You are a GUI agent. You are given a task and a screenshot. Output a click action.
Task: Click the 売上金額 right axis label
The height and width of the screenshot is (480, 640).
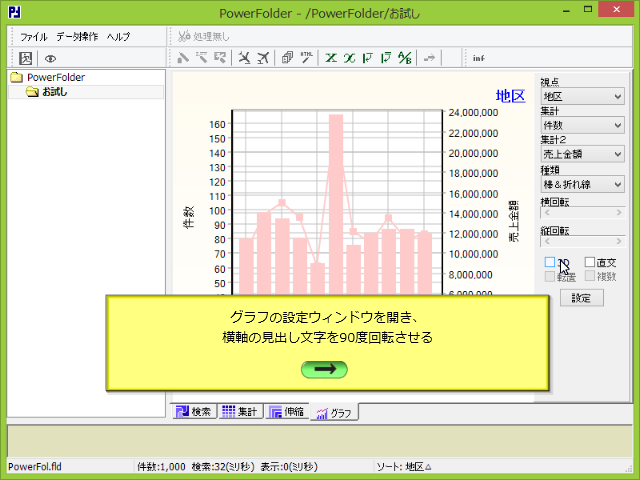[514, 222]
